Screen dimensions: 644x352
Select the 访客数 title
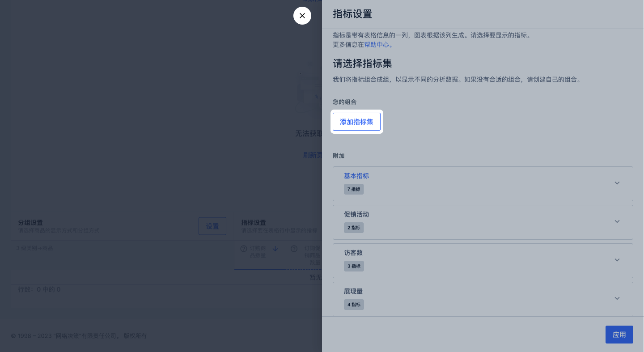353,253
